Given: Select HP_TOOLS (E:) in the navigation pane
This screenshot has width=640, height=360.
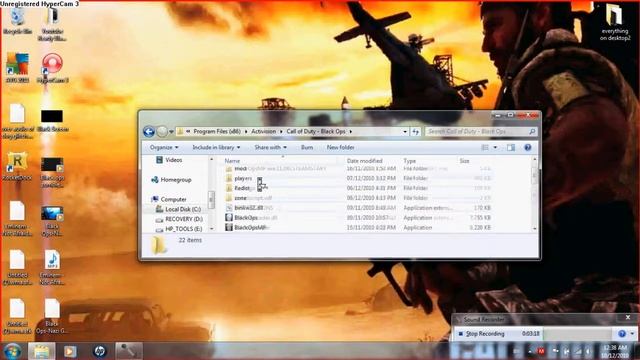Looking at the screenshot, I should click(178, 229).
